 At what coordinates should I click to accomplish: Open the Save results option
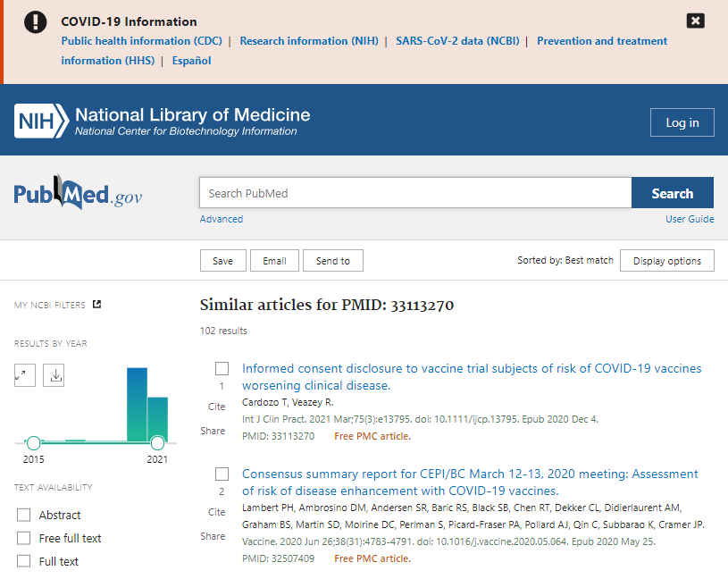coord(222,261)
